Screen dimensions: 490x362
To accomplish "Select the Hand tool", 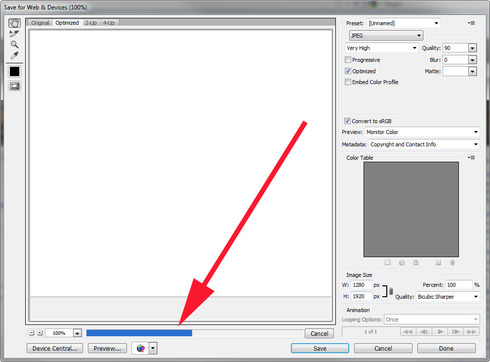I will (14, 23).
